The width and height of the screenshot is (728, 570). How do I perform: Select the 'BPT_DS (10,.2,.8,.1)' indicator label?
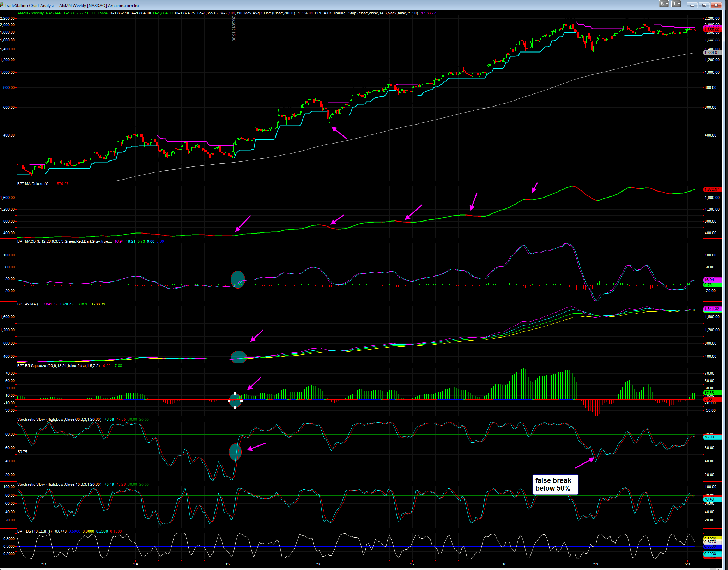pos(35,531)
